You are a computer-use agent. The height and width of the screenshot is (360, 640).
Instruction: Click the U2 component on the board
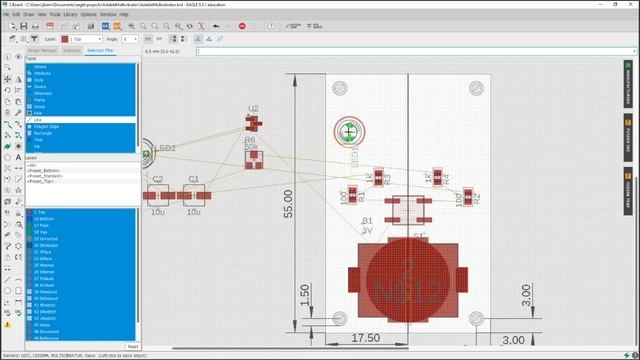[253, 123]
